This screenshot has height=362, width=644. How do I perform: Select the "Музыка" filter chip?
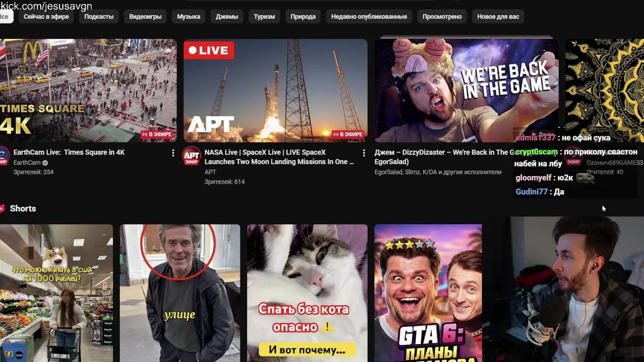click(189, 17)
